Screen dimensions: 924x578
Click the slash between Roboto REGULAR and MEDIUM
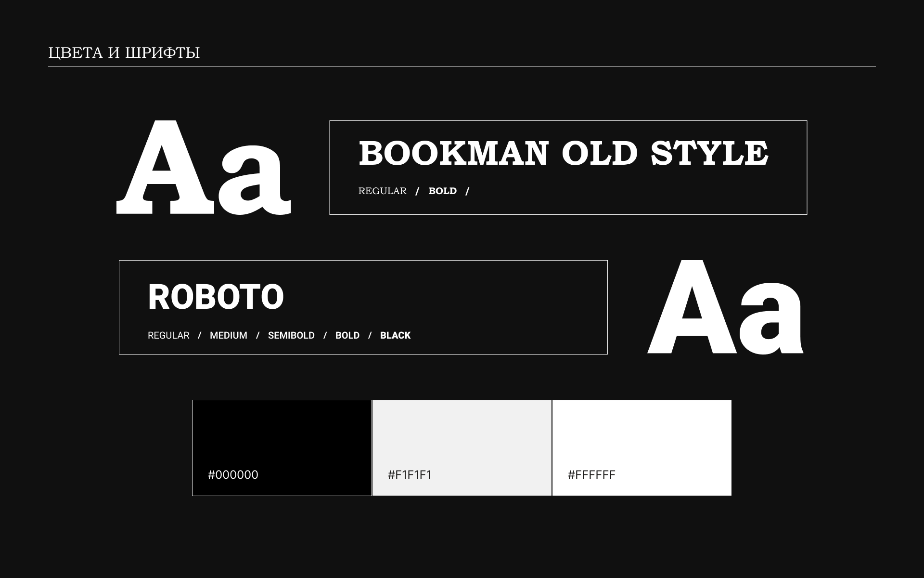199,335
